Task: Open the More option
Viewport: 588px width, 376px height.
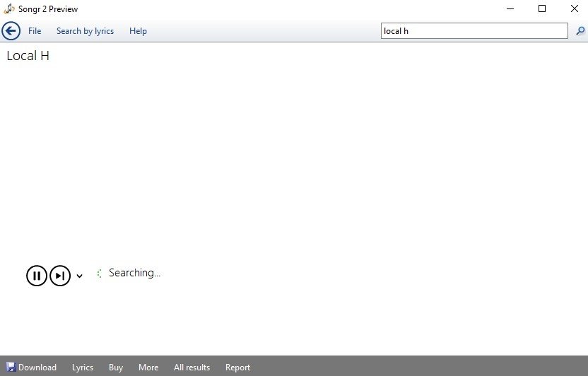Action: pos(148,368)
